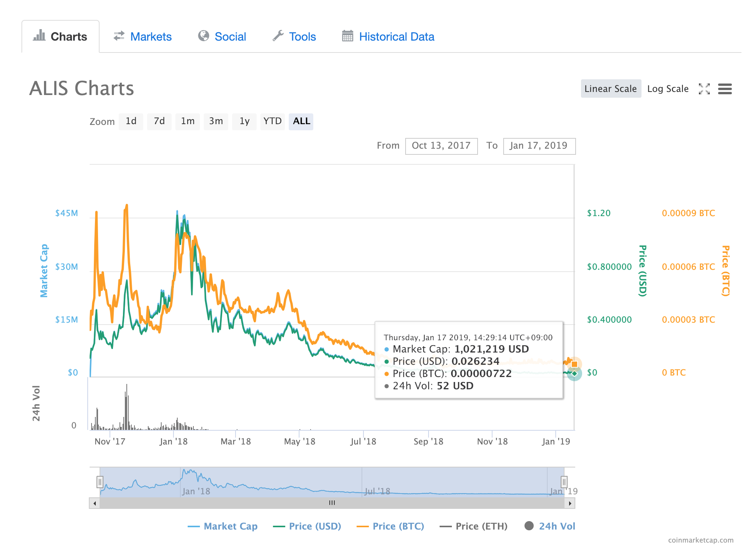Image resolution: width=756 pixels, height=551 pixels.
Task: Set zoom range to 3m
Action: (x=216, y=121)
